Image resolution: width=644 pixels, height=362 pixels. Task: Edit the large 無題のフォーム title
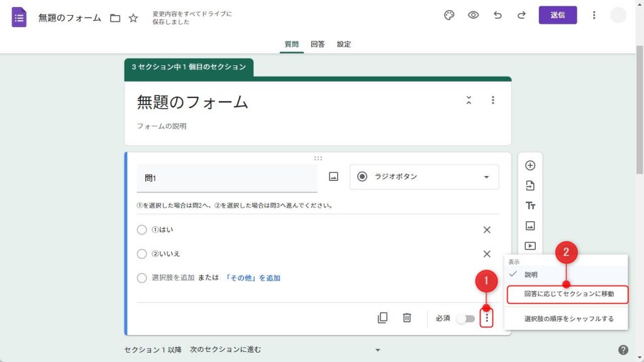pyautogui.click(x=192, y=102)
